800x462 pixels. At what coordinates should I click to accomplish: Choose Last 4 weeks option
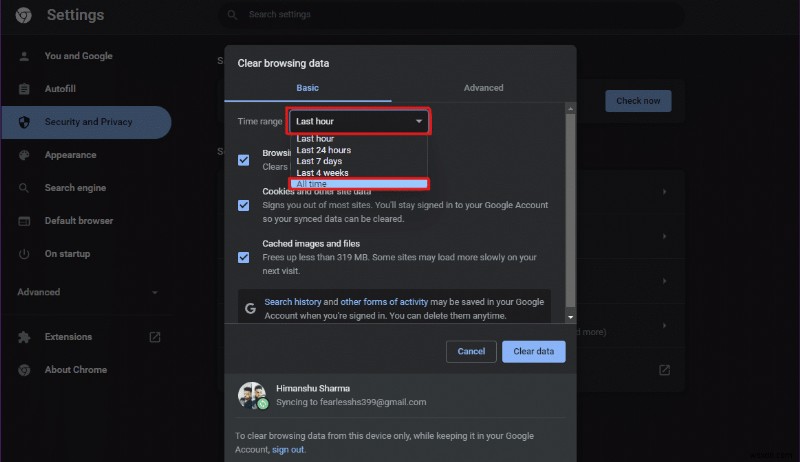(358, 172)
